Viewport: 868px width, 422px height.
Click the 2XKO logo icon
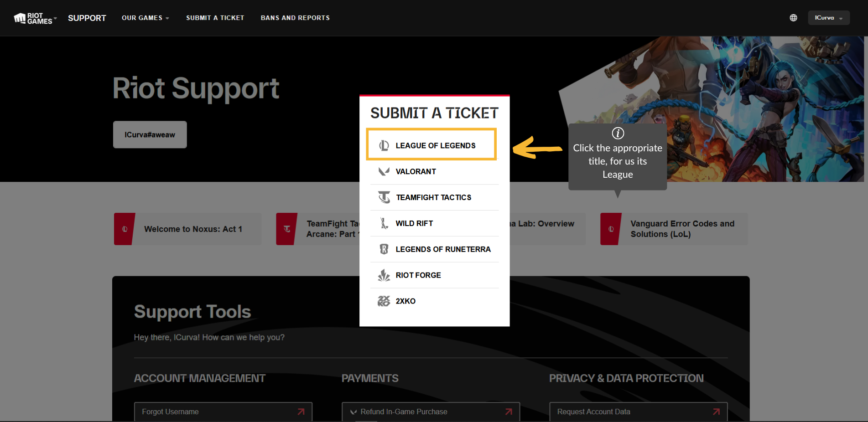384,301
